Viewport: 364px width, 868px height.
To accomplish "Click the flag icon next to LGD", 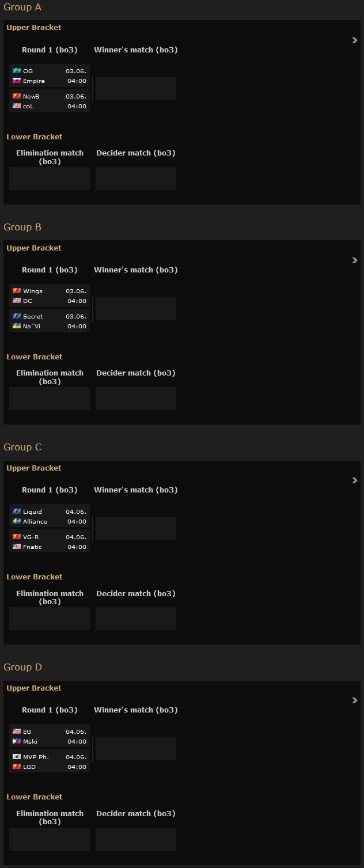I will pos(17,767).
